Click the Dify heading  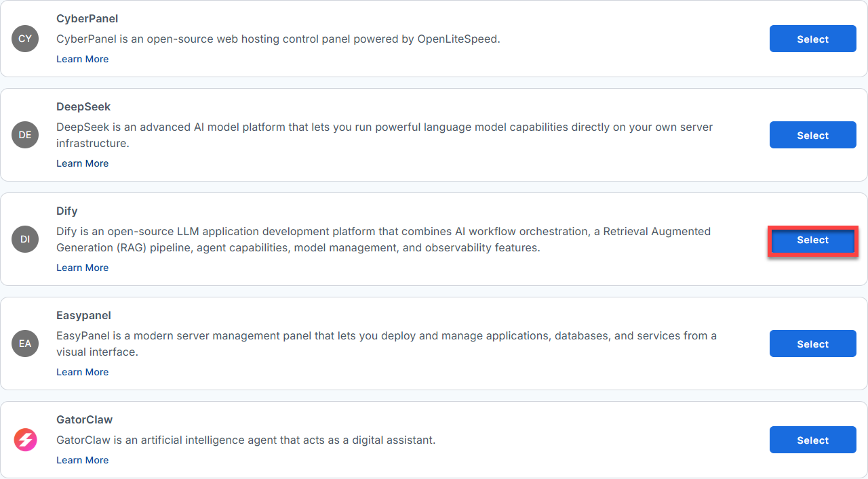point(67,211)
